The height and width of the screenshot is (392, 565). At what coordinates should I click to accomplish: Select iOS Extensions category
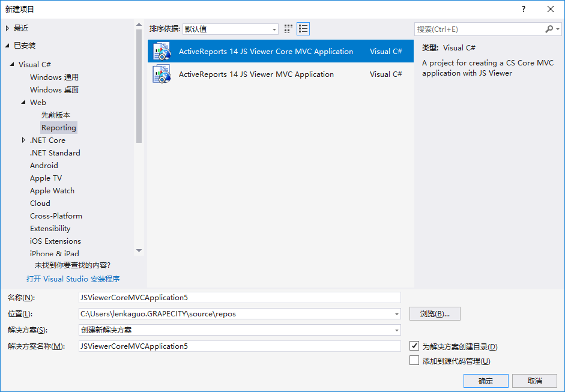[55, 241]
